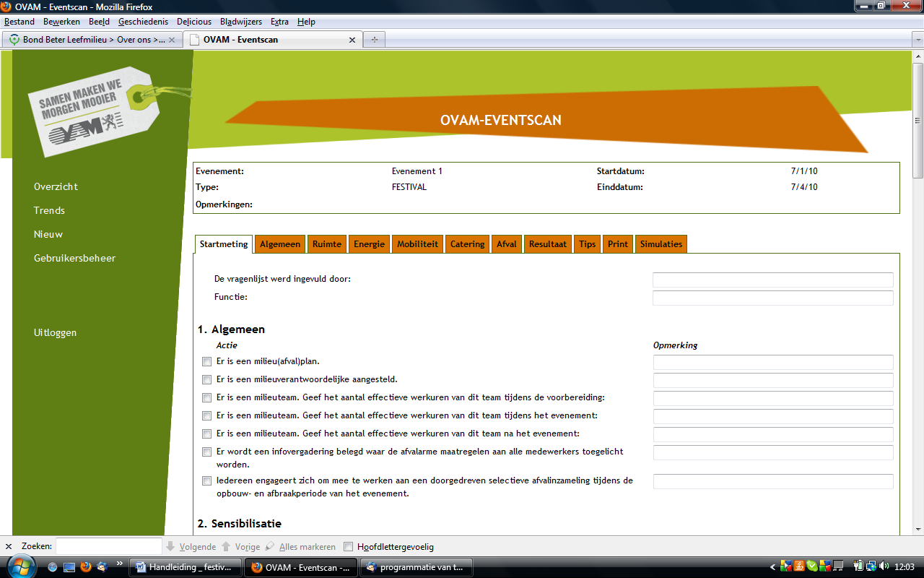The width and height of the screenshot is (924, 578).
Task: Check milieuteam 'tijdens de voorbereiding' box
Action: pyautogui.click(x=206, y=397)
